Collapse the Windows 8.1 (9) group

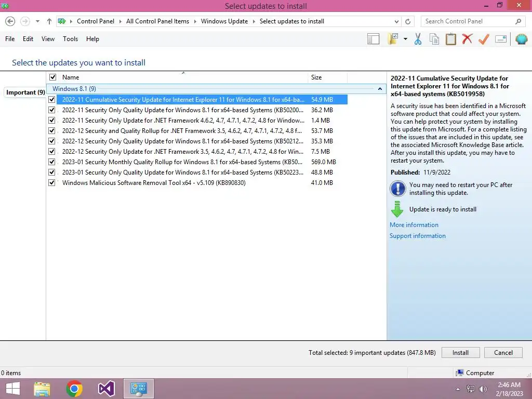380,89
